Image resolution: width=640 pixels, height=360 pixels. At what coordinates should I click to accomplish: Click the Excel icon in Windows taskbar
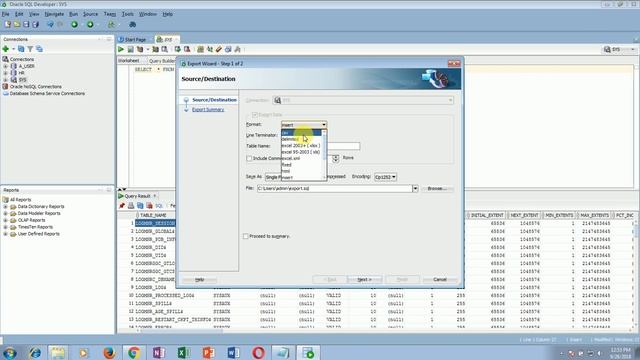[x=183, y=352]
